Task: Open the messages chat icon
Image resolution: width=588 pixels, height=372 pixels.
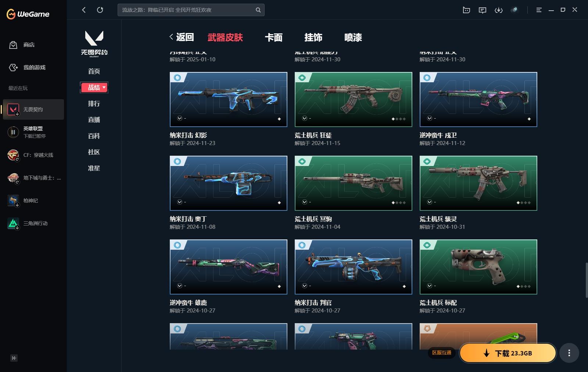Action: point(482,10)
